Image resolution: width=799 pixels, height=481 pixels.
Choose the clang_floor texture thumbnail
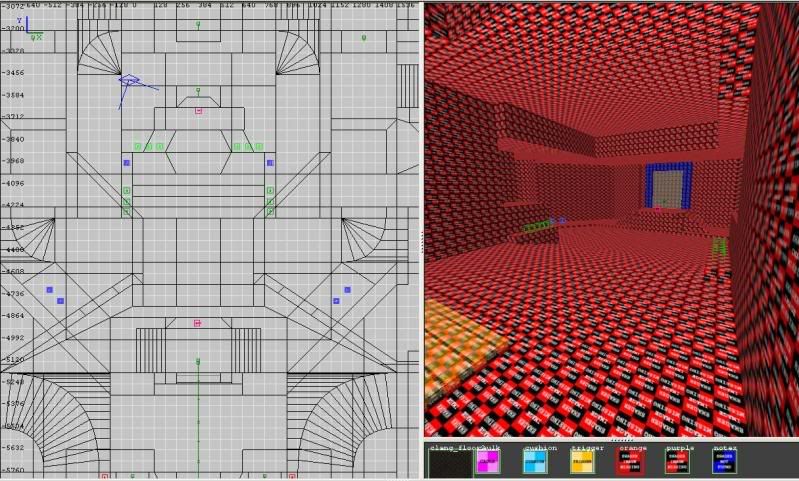[446, 462]
